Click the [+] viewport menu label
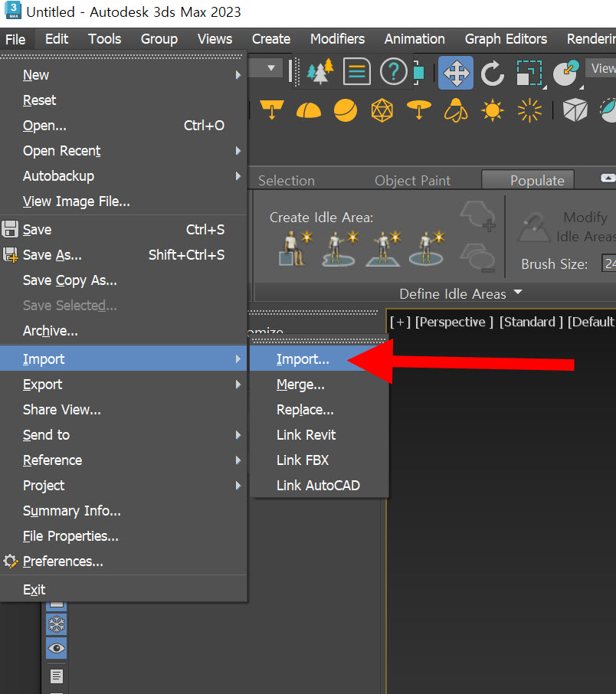 (x=400, y=322)
